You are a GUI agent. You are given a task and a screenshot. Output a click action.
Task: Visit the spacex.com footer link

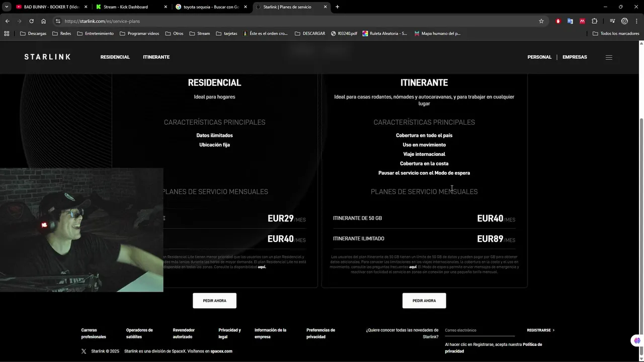pyautogui.click(x=221, y=351)
